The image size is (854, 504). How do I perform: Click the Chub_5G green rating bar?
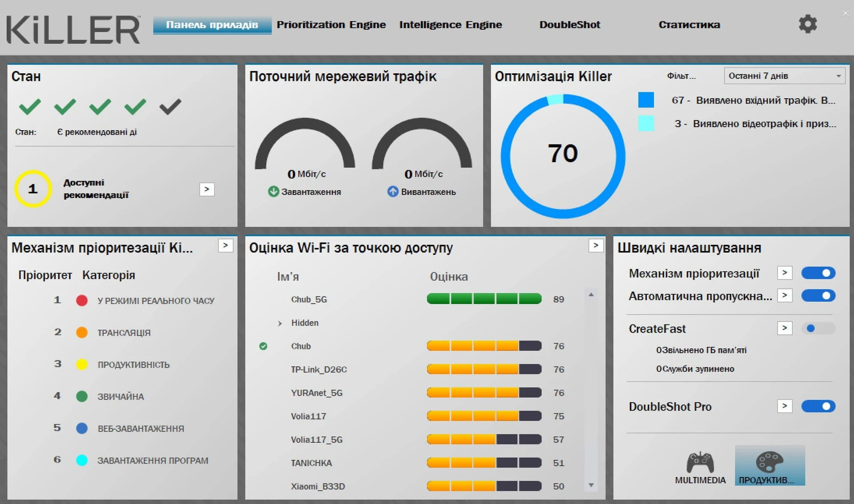point(484,299)
